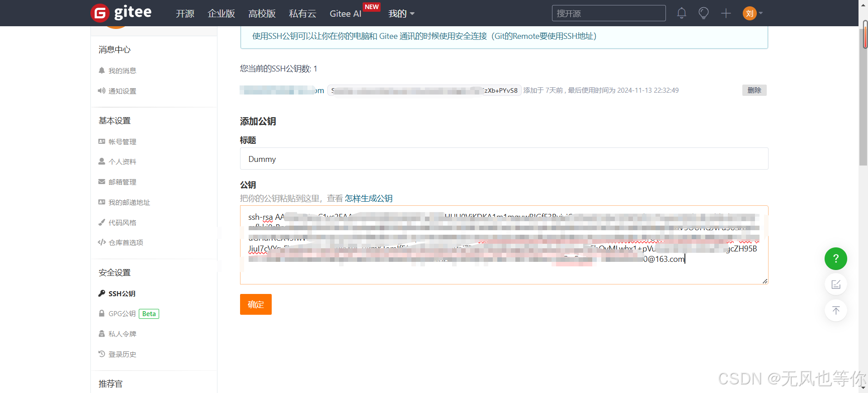This screenshot has width=868, height=393.
Task: Open 仓库首选项 settings
Action: [126, 242]
